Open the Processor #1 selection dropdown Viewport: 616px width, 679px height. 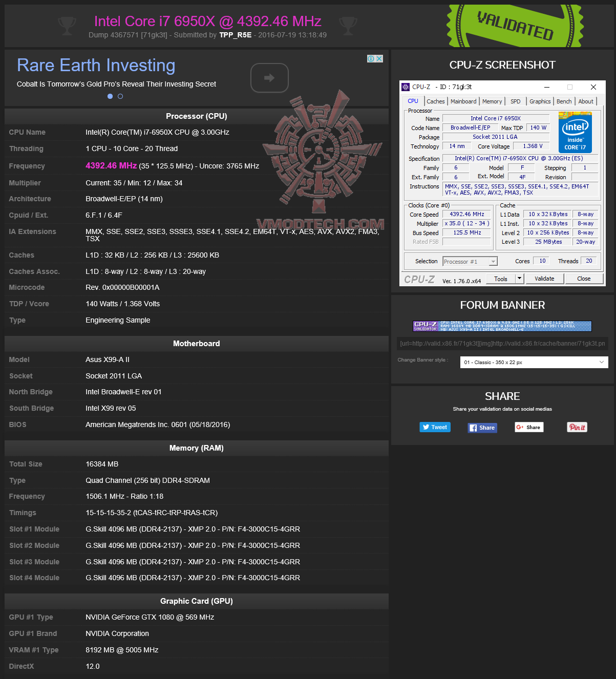(470, 262)
